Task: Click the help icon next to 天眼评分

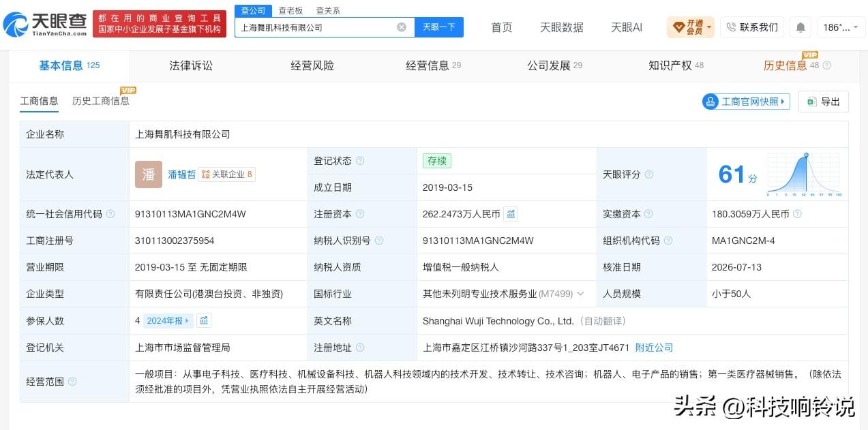Action: (649, 174)
